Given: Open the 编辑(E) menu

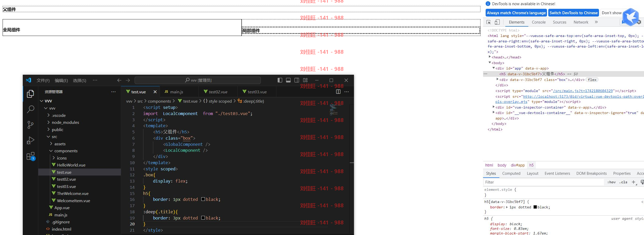Looking at the screenshot, I should point(61,80).
